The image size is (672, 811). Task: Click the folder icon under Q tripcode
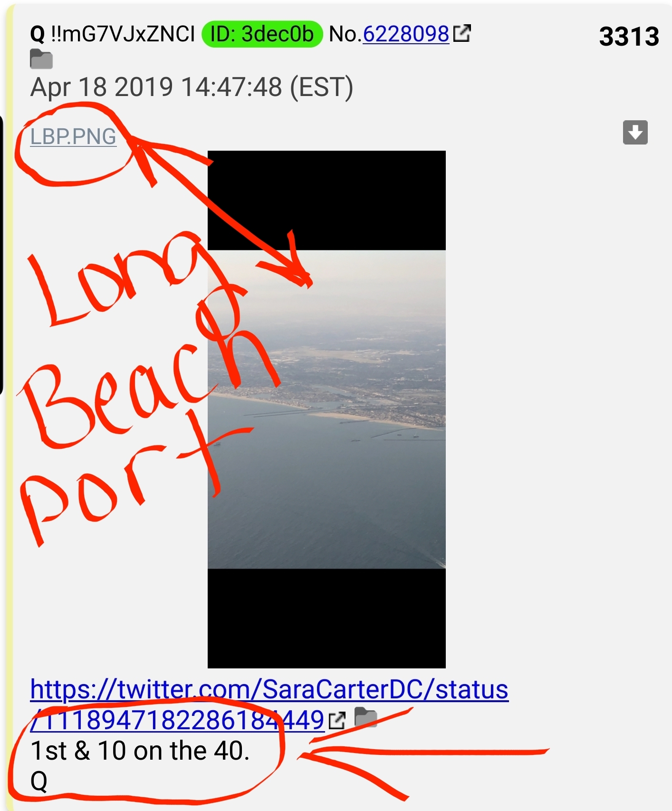click(41, 59)
